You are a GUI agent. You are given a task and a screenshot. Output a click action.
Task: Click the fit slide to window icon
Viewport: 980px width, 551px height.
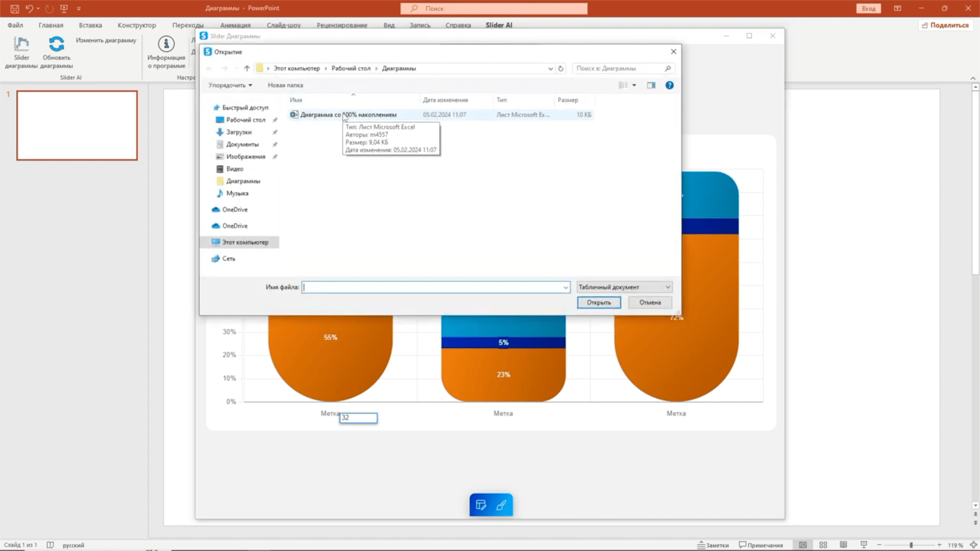click(973, 545)
